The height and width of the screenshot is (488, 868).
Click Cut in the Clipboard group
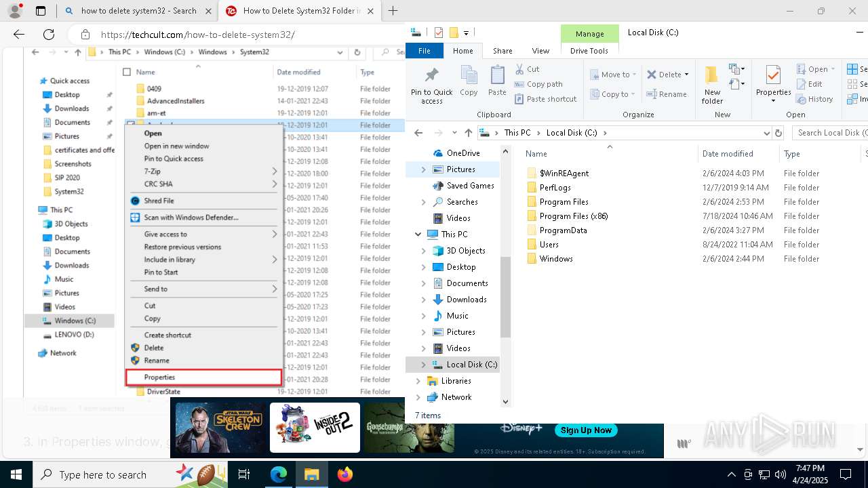click(x=526, y=69)
